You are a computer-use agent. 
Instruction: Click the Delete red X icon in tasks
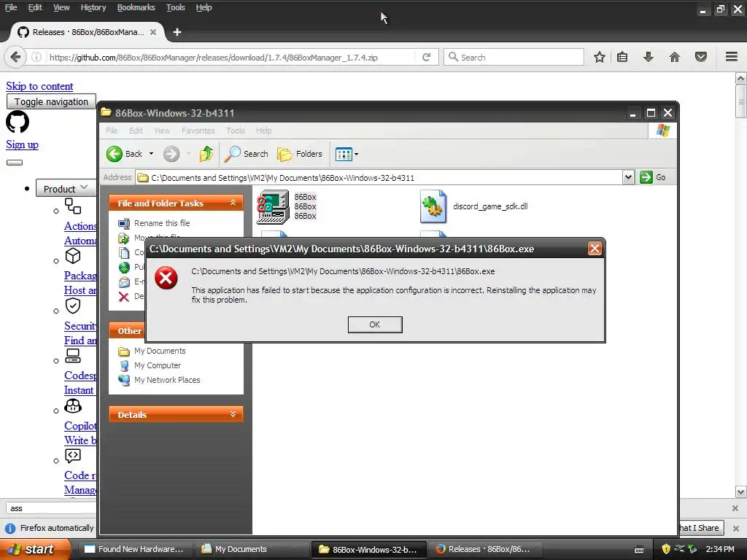pyautogui.click(x=124, y=297)
